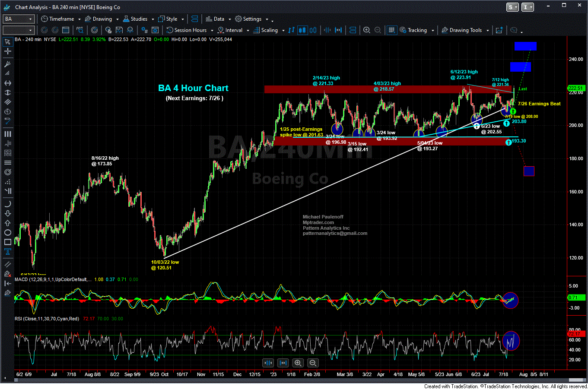Image resolution: width=588 pixels, height=389 pixels.
Task: Click the chat bubble icon in second toolbar
Action: pyautogui.click(x=514, y=30)
